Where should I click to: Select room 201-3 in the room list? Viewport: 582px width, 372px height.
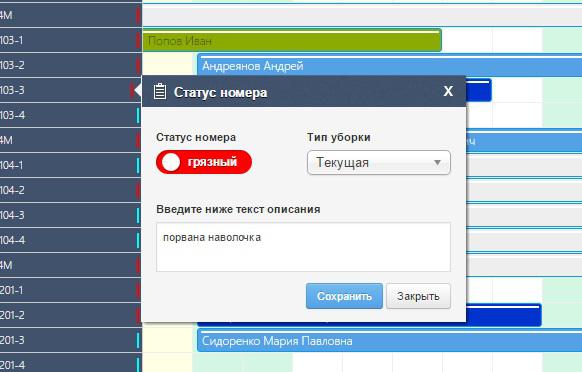pos(70,340)
